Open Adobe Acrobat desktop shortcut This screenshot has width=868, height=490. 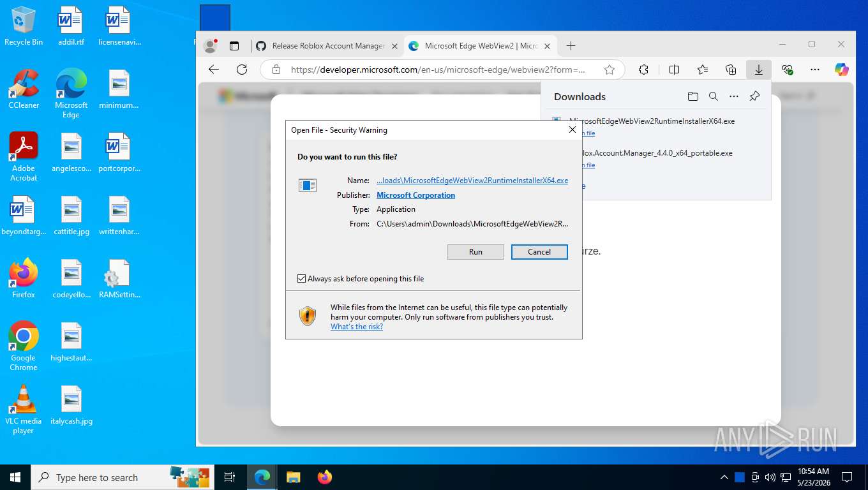pyautogui.click(x=24, y=157)
